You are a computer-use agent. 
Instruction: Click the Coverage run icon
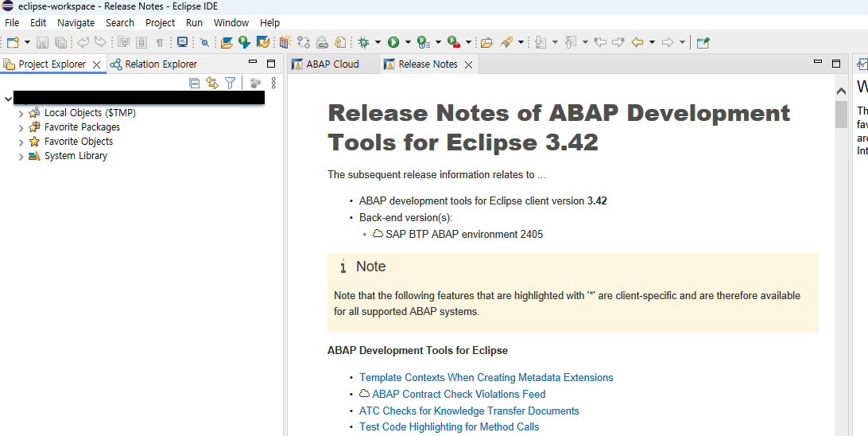point(424,42)
